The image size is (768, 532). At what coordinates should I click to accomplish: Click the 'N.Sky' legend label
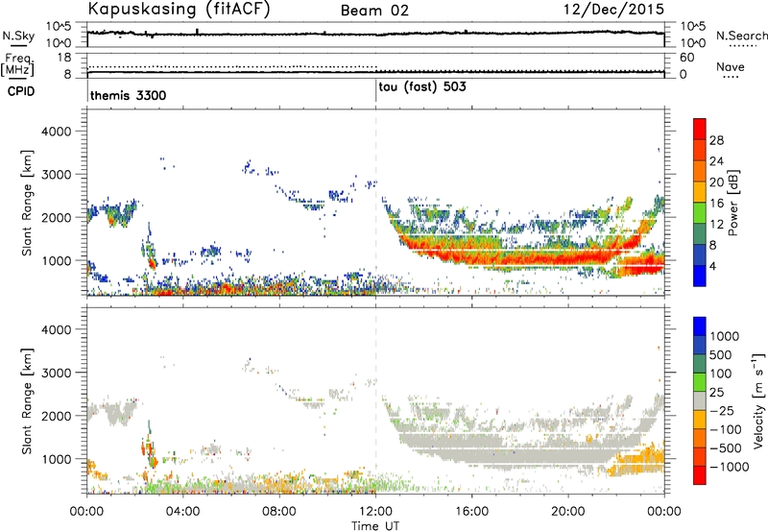point(18,36)
